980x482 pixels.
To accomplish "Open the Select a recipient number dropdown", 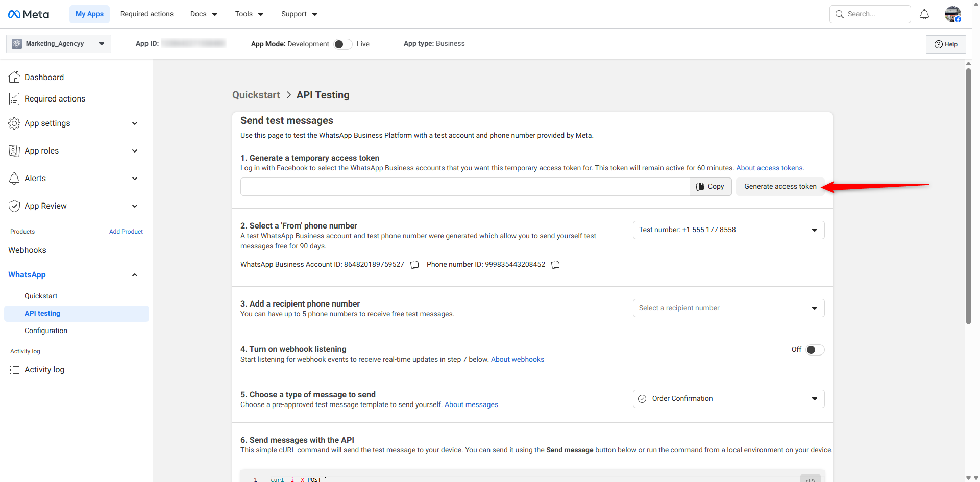I will pyautogui.click(x=728, y=308).
